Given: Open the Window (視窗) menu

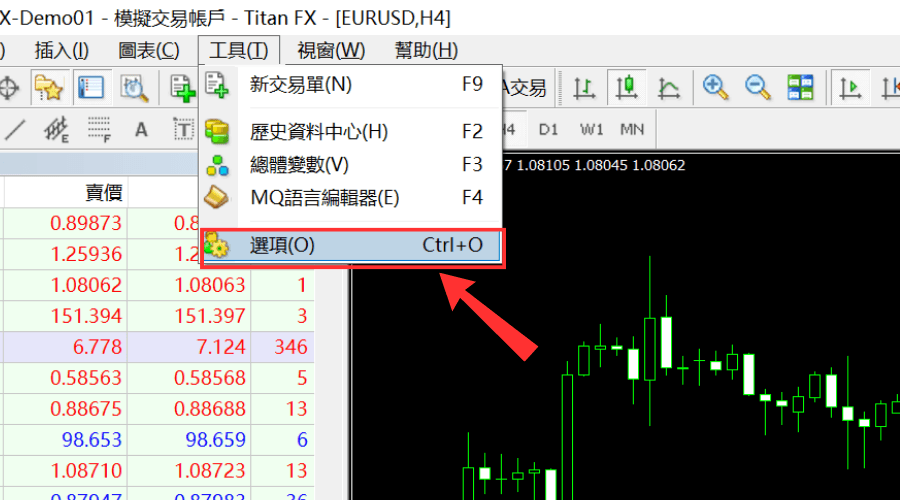Looking at the screenshot, I should click(x=331, y=51).
